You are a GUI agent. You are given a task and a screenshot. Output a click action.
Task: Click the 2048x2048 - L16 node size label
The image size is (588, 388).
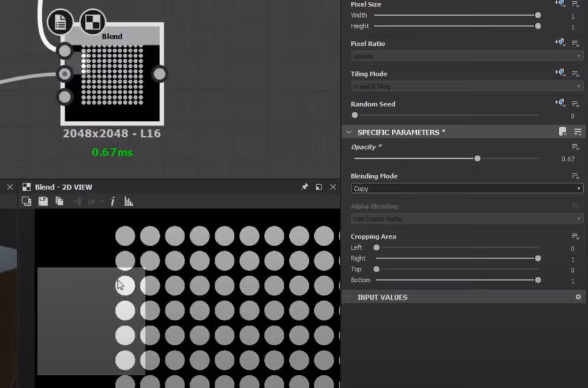(x=112, y=133)
